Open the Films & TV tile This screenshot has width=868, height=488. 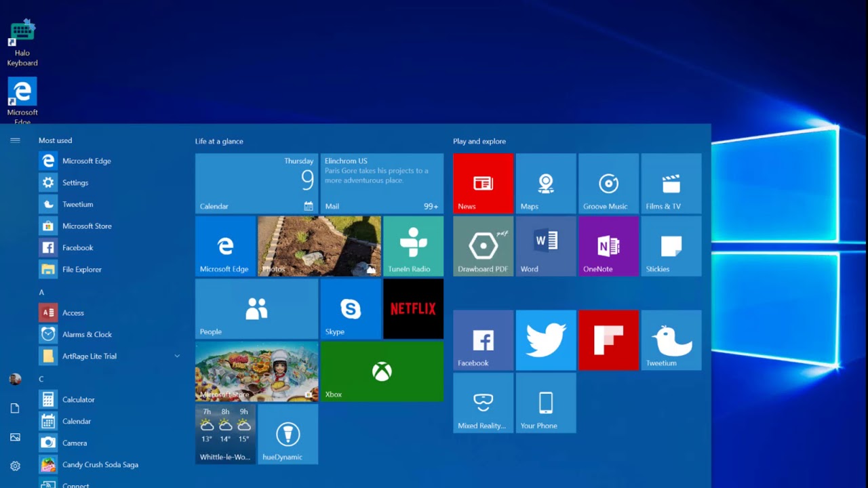[x=671, y=184]
